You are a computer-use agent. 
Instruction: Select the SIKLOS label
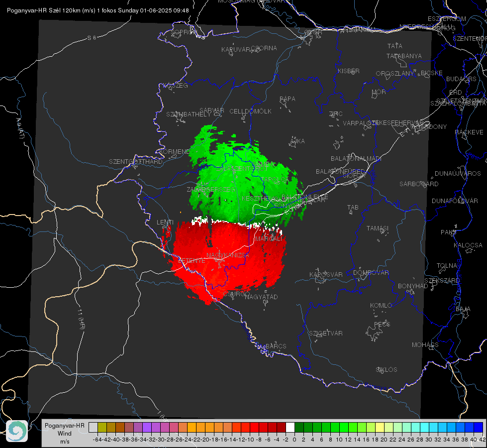[x=387, y=370]
